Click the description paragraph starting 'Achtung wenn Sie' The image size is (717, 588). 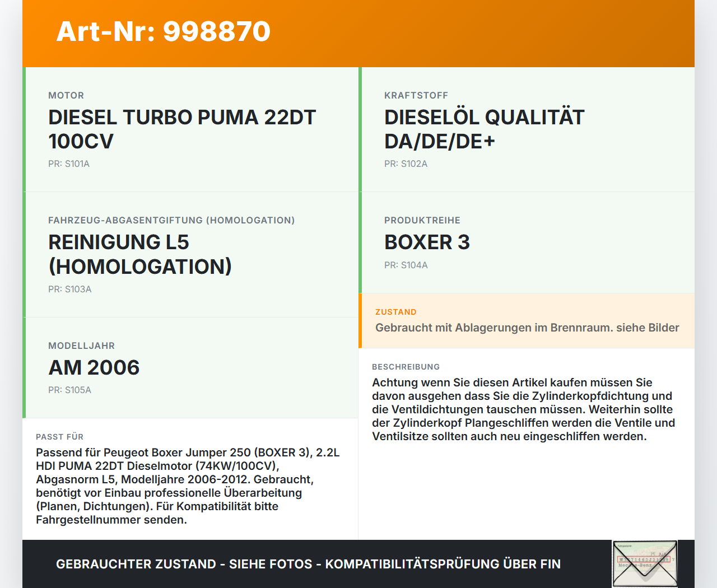524,409
